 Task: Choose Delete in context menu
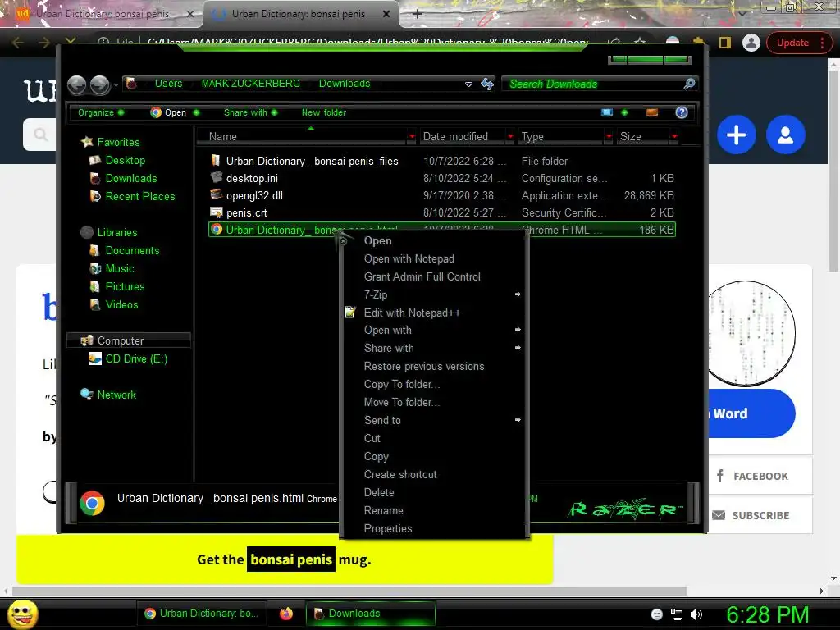[435, 493]
